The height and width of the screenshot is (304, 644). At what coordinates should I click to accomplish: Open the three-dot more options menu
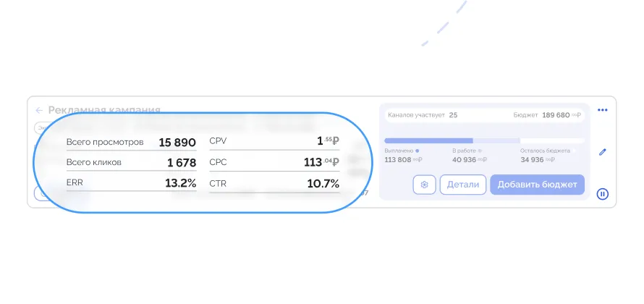(603, 110)
